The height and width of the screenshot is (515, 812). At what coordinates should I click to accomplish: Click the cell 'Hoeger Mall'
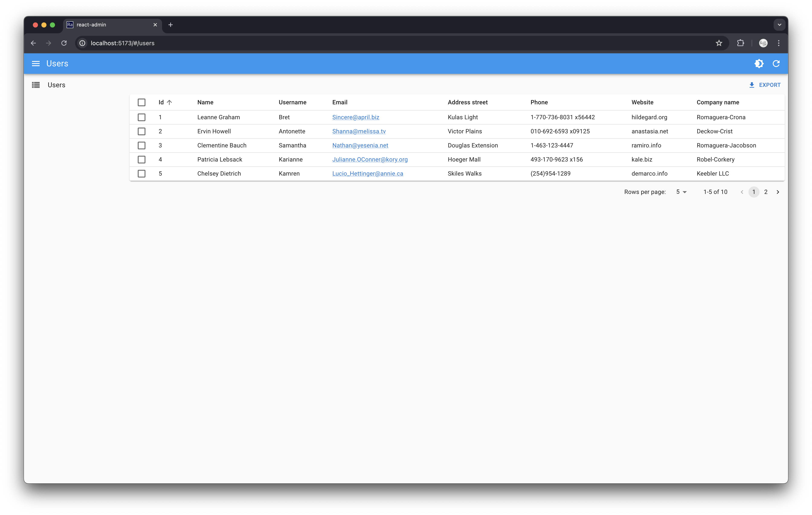[x=464, y=160]
